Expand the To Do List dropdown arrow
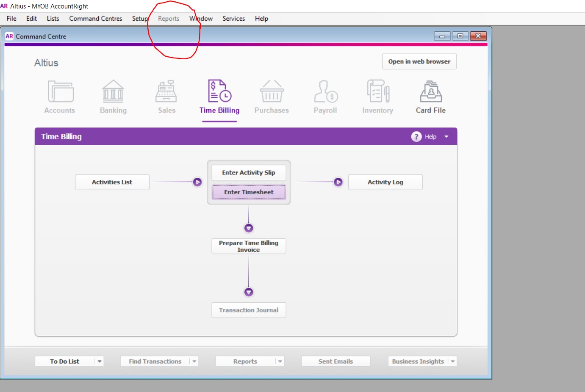Image resolution: width=585 pixels, height=392 pixels. [x=100, y=362]
